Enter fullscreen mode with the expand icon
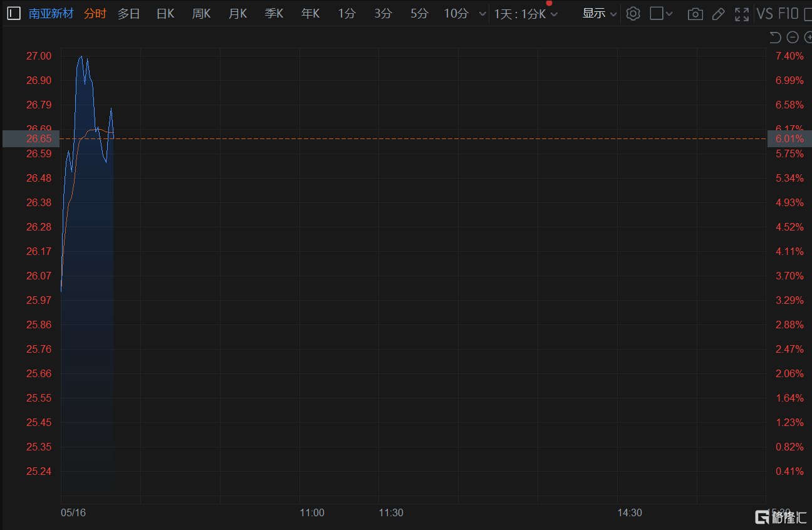Viewport: 812px width, 530px height. point(742,14)
